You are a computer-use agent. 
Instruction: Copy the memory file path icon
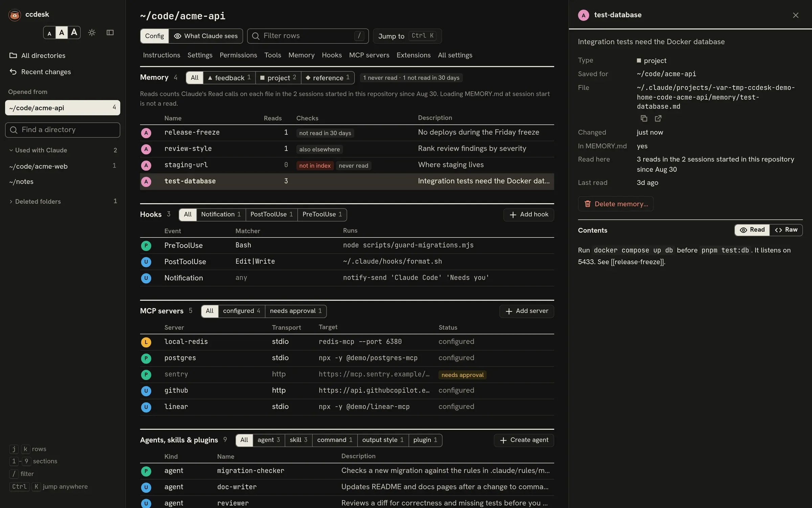644,118
